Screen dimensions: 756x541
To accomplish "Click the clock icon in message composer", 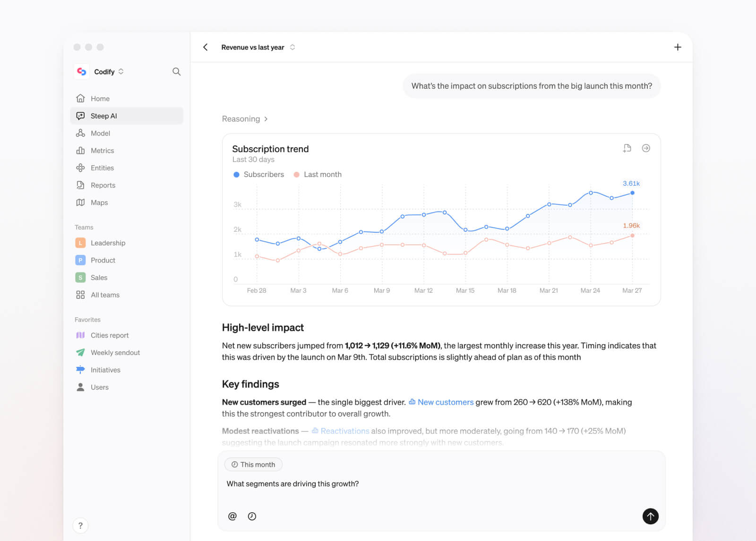I will pos(252,516).
